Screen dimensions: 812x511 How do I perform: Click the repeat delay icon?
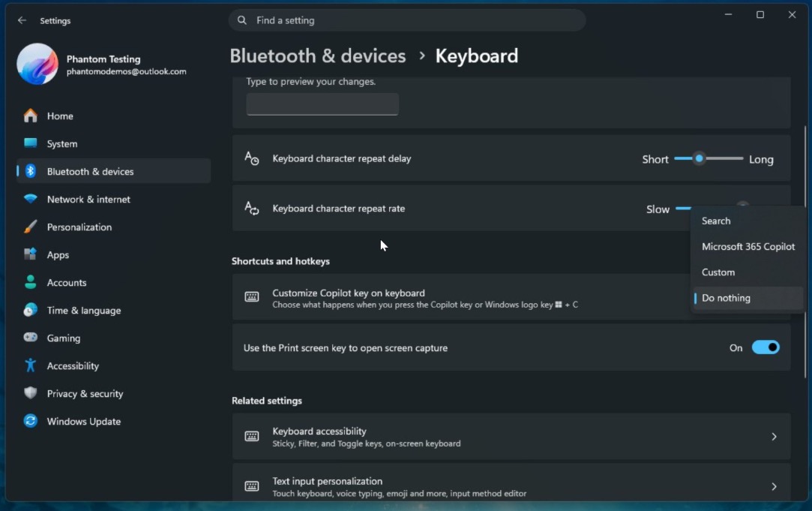point(252,158)
